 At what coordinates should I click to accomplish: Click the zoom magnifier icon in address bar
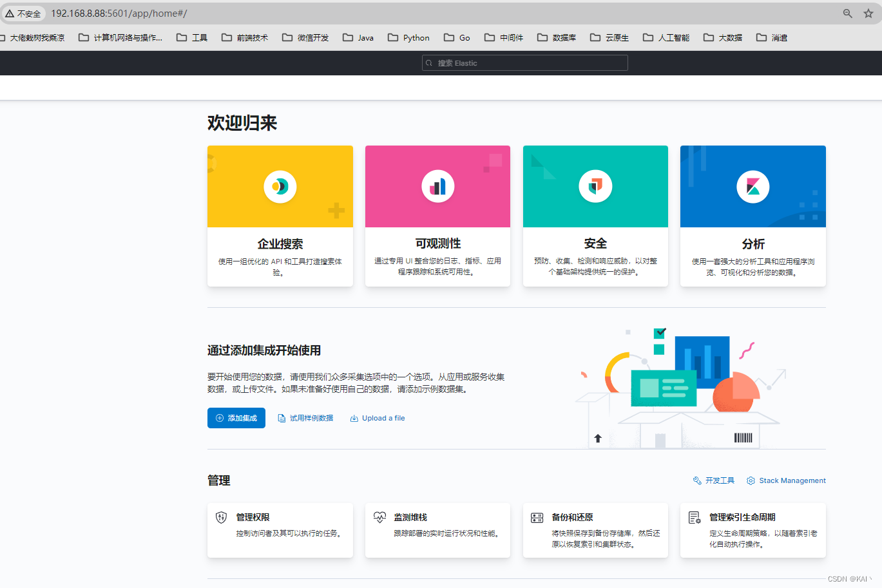click(x=848, y=14)
